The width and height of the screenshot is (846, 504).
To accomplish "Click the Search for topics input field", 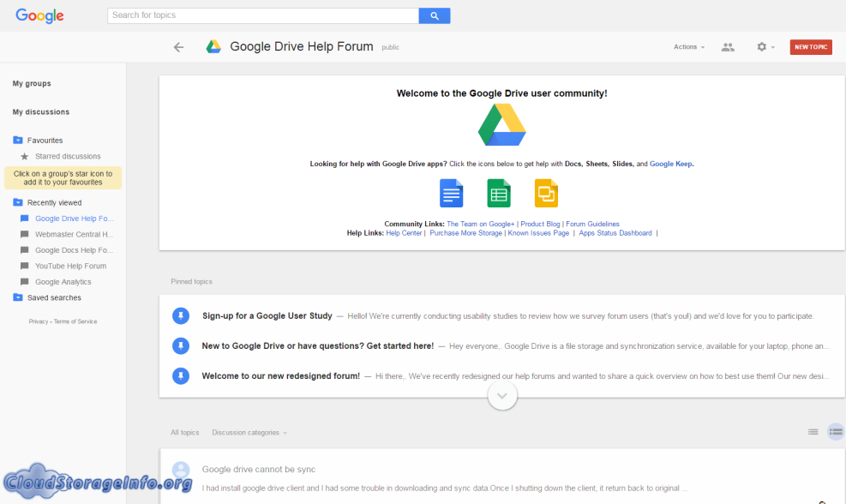I will coord(257,15).
